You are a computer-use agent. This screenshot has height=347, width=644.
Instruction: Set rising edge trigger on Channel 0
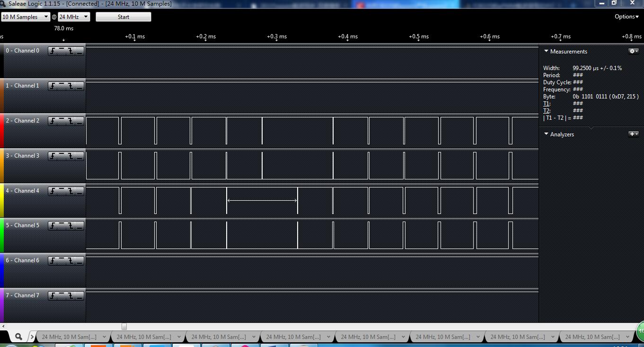point(52,51)
